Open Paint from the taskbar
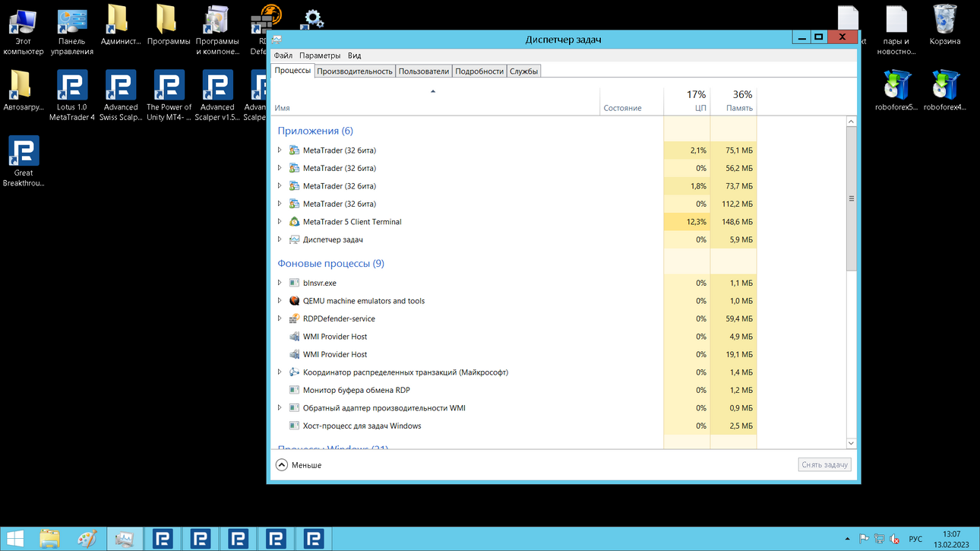 coord(87,539)
